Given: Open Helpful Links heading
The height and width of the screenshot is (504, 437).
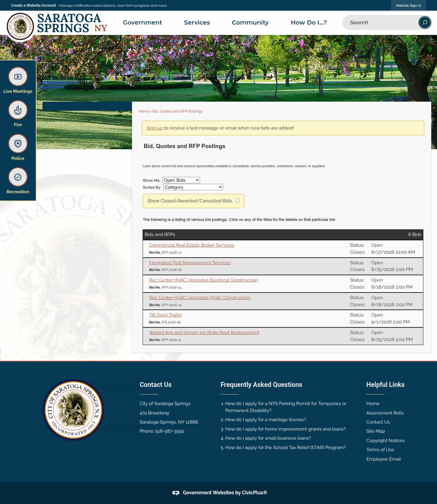Looking at the screenshot, I should click(x=385, y=384).
